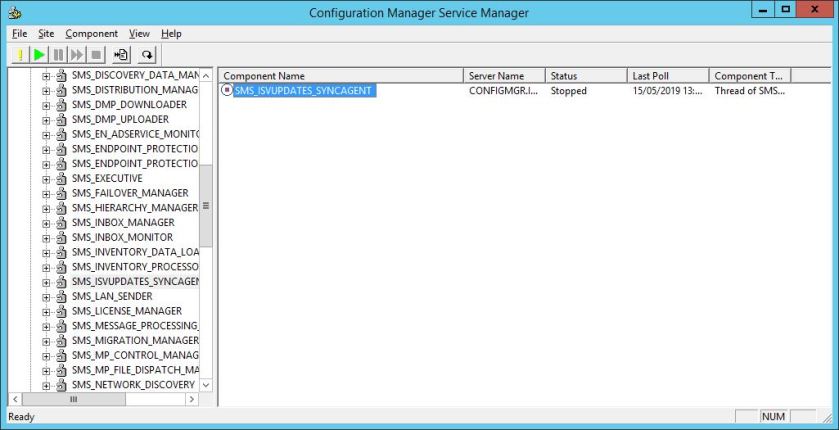Click the server icon beside SMS_LAN_SENDER
The image size is (839, 430).
(62, 296)
